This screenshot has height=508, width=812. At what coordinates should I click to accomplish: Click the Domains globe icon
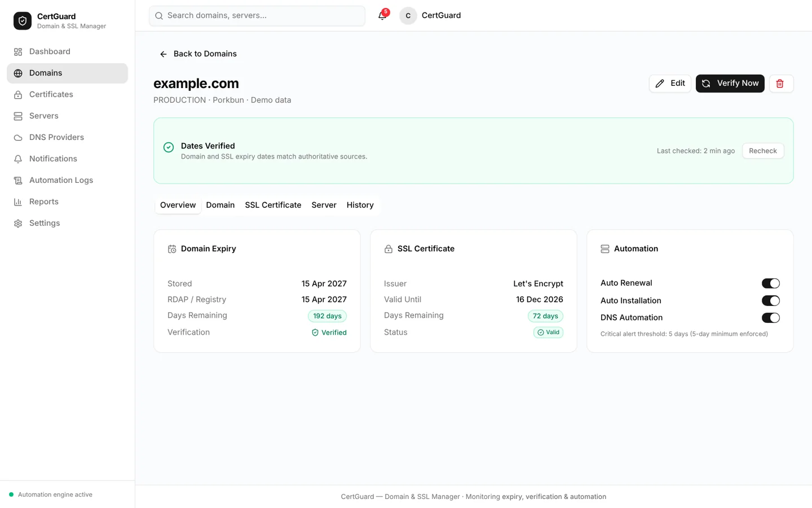[x=18, y=73]
